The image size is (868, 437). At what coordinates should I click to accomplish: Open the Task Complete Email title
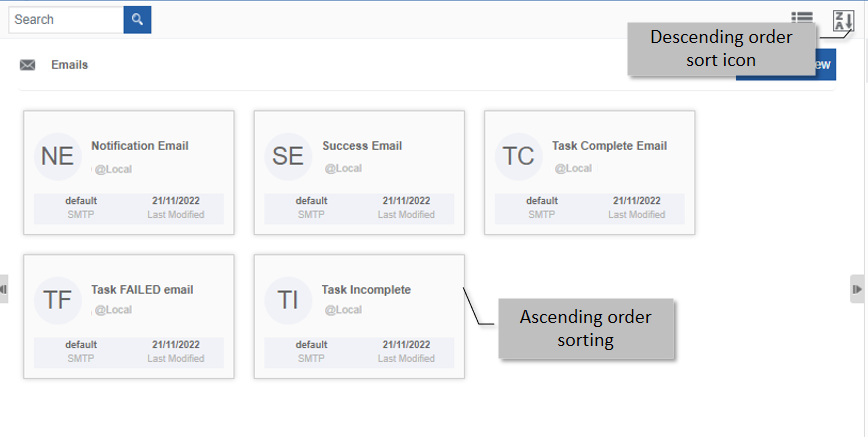point(609,146)
